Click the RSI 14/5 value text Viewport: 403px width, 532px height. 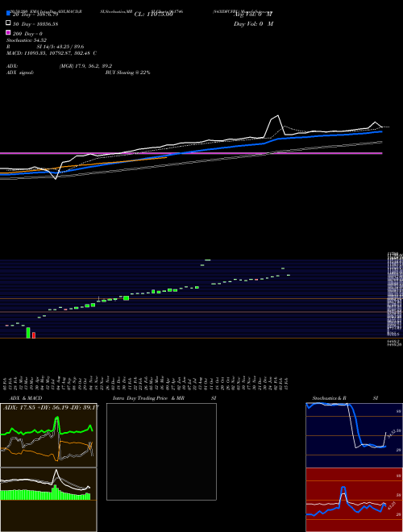click(60, 47)
